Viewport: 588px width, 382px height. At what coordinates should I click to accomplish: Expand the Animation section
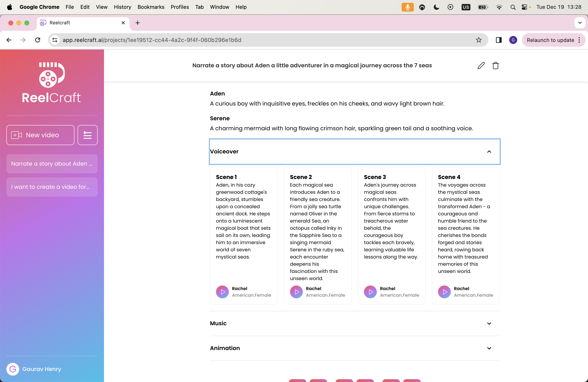pyautogui.click(x=489, y=348)
